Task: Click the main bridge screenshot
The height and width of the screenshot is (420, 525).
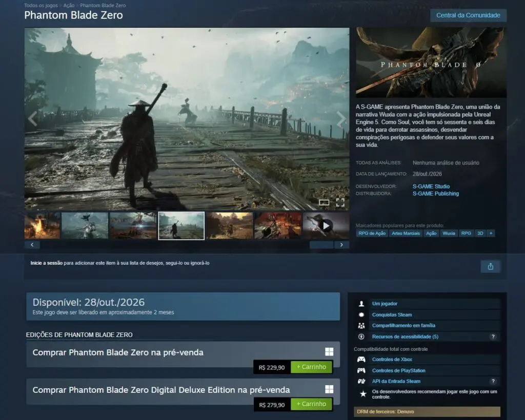Action: point(187,119)
